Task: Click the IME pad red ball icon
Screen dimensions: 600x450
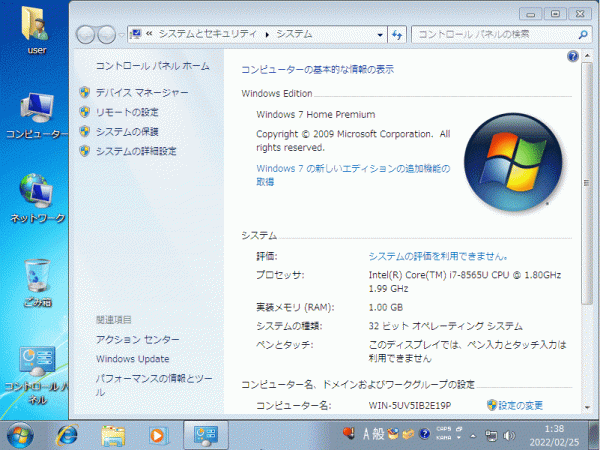Action: pyautogui.click(x=349, y=432)
